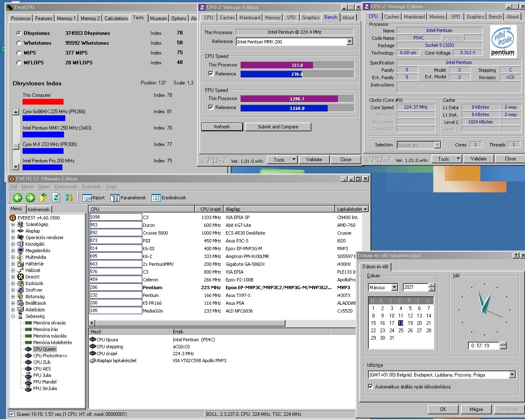Select the Eszközök icon in EVEREST tree

21,283
